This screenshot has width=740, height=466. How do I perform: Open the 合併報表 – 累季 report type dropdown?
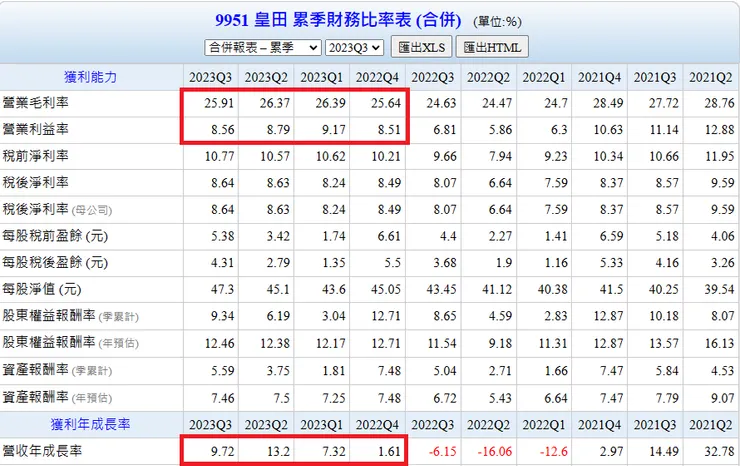pyautogui.click(x=263, y=48)
